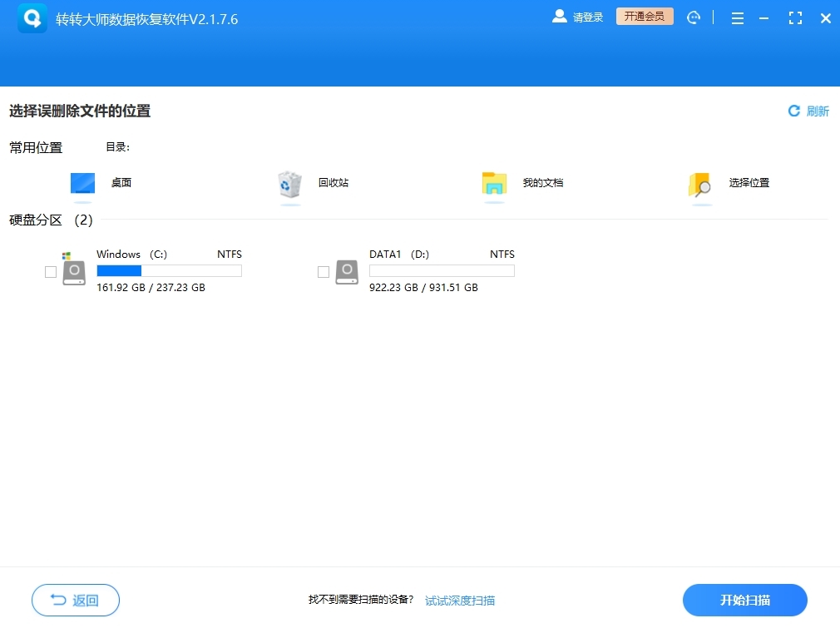The image size is (840, 628).
Task: Start scanning with 开始扫描 button
Action: [745, 600]
